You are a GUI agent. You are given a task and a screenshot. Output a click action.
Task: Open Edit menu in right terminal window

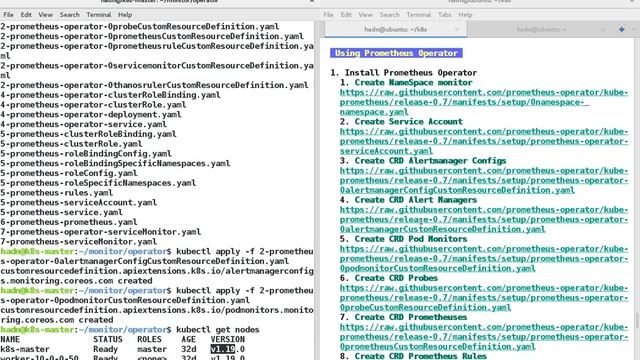346,15
